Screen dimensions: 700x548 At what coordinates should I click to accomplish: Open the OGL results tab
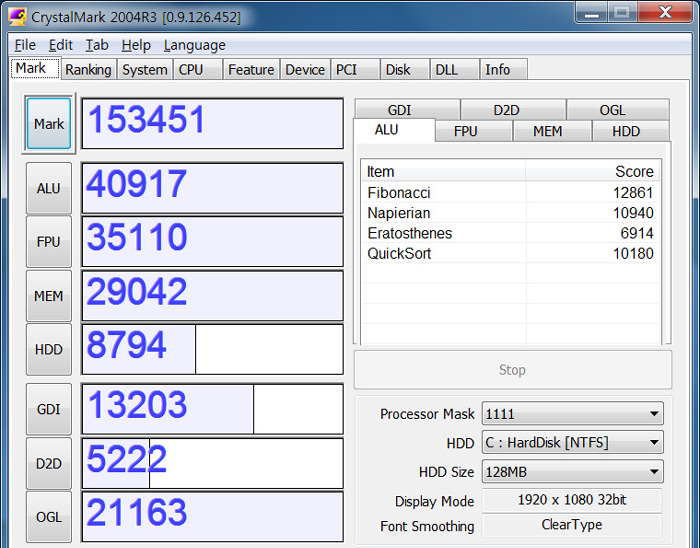[x=618, y=110]
